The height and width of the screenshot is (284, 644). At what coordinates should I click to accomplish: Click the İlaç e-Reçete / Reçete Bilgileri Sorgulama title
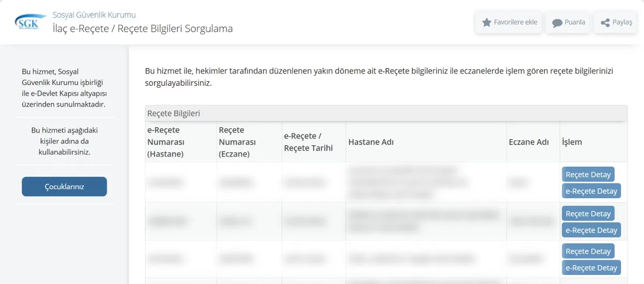(143, 28)
